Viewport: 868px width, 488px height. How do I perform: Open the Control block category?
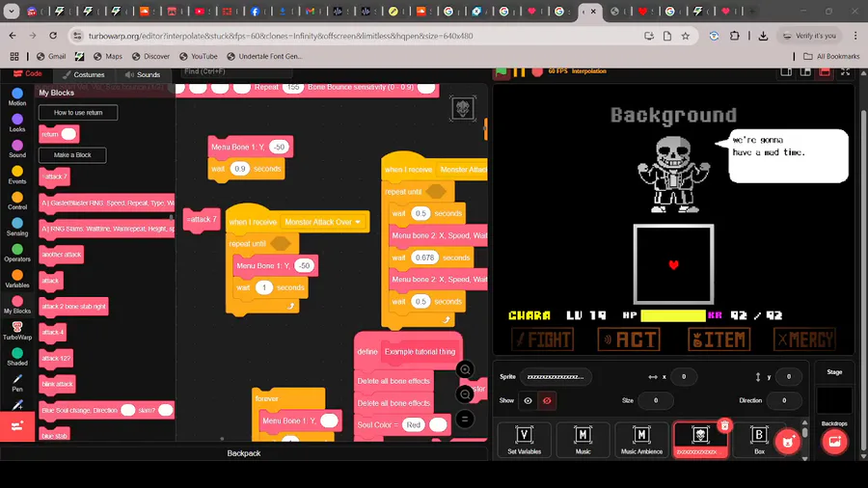tap(17, 201)
